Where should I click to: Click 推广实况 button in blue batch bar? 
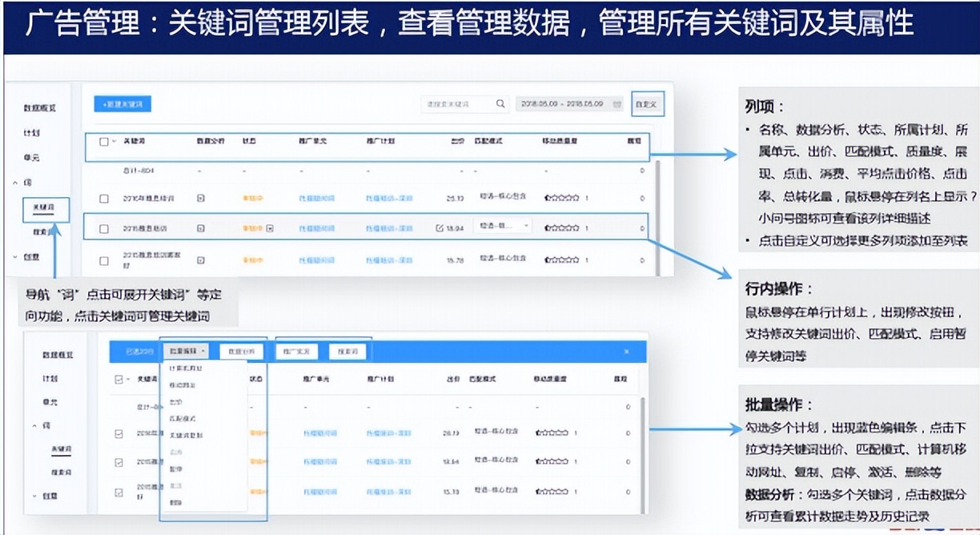(x=297, y=351)
